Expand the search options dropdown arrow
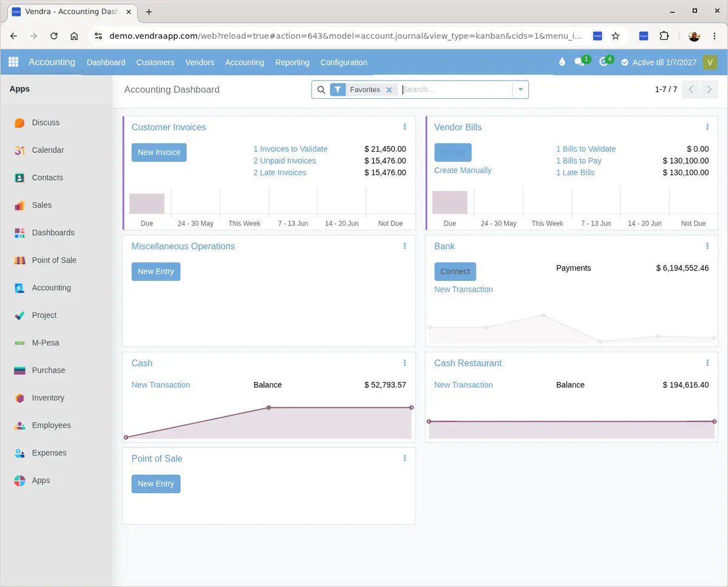This screenshot has height=587, width=728. (521, 90)
